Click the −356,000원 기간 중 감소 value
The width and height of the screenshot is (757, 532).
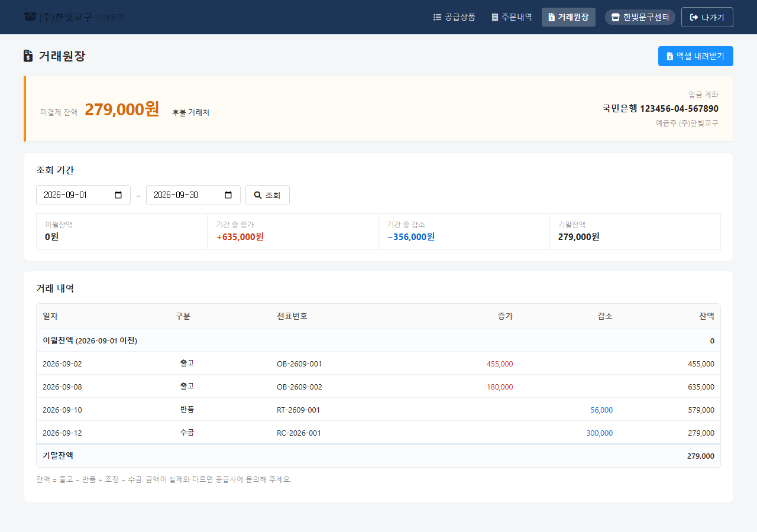coord(411,237)
